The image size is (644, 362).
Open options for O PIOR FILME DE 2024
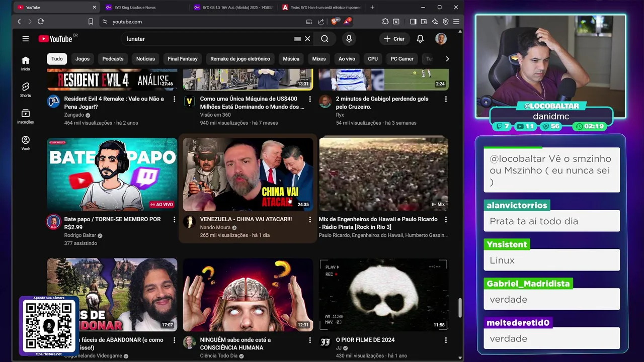pyautogui.click(x=446, y=340)
